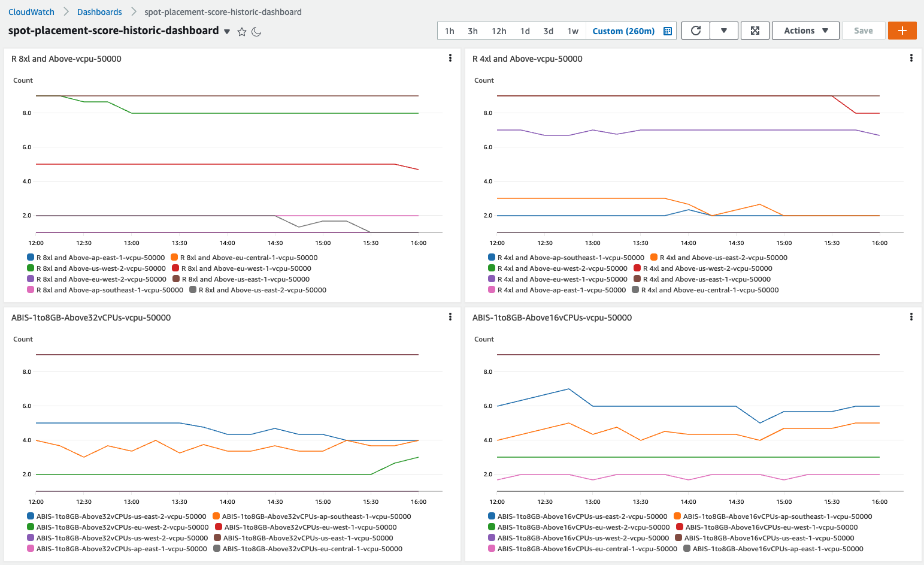Screen dimensions: 924x565
Task: Open the Actions dropdown menu
Action: pos(805,30)
